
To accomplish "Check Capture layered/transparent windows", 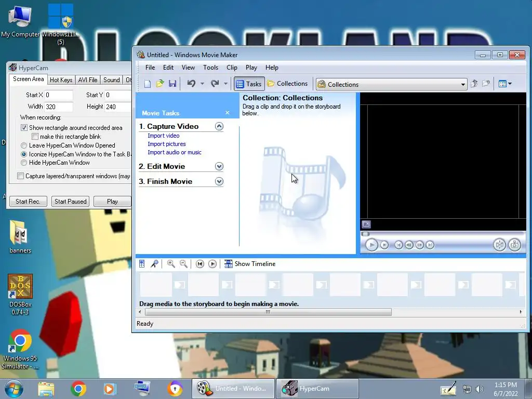I will [20, 176].
